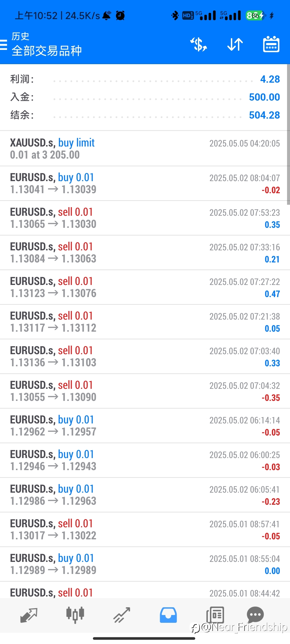
Task: Click the vertical scrollbar on right edge
Action: tap(288, 134)
